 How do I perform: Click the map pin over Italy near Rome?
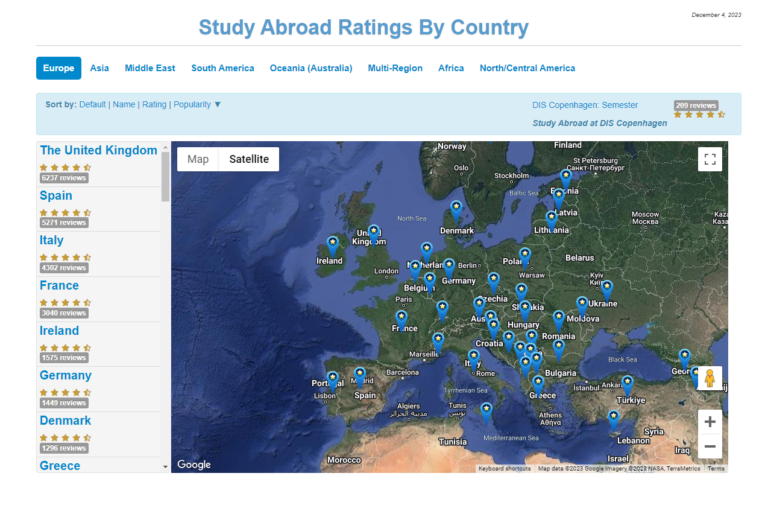tap(473, 359)
